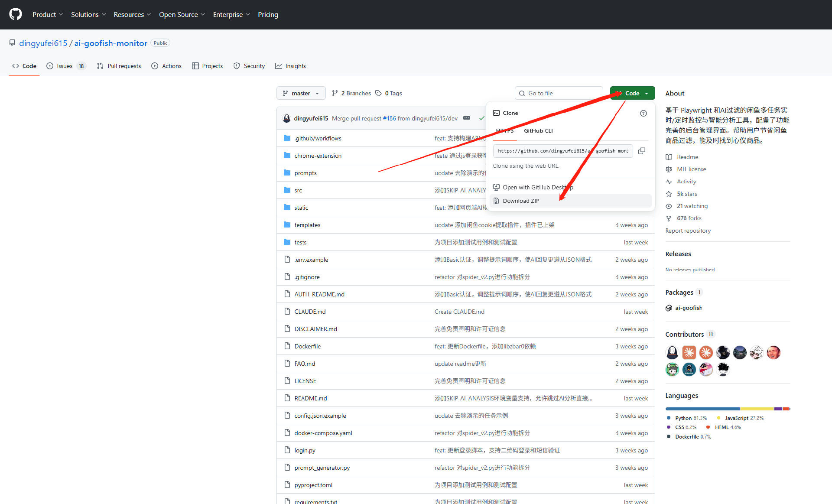
Task: Click the yellow JavaScript language bar segment
Action: 757,409
